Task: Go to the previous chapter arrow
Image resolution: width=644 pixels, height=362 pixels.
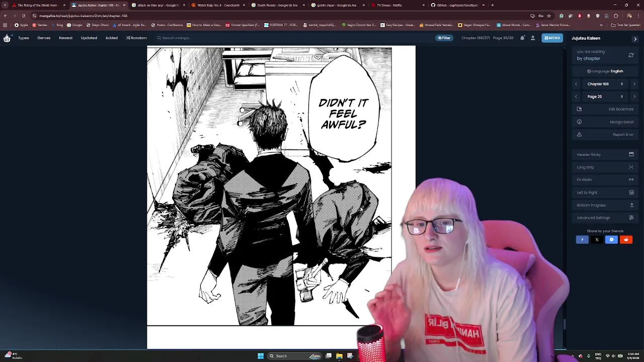Action: (x=576, y=84)
